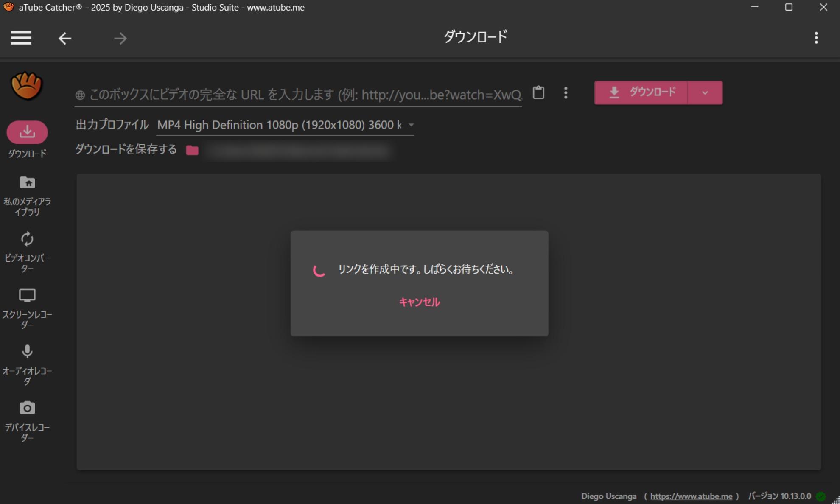This screenshot has width=840, height=504.
Task: Maximize the aTube Catcher window
Action: pyautogui.click(x=789, y=7)
